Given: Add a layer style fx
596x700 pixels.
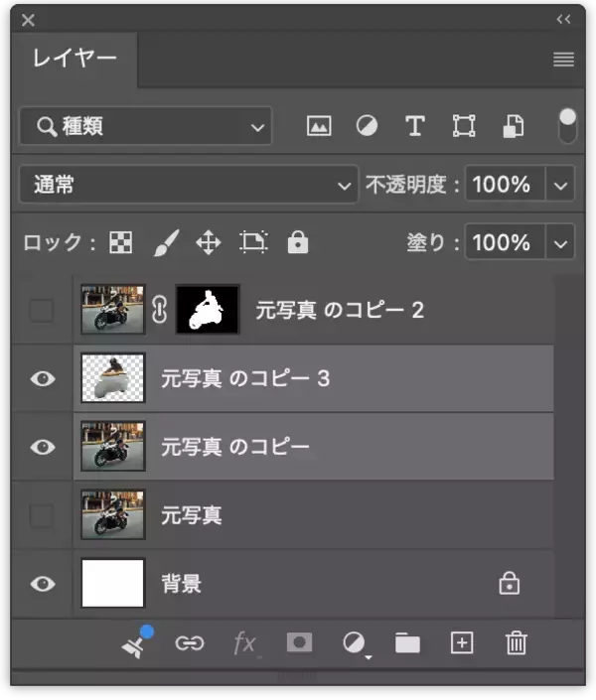Looking at the screenshot, I should 244,643.
